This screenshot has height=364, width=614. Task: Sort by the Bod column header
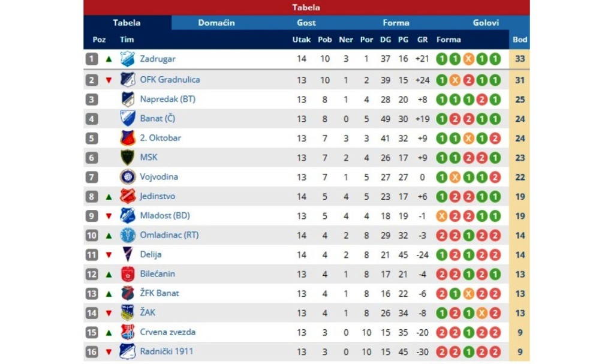[x=520, y=40]
